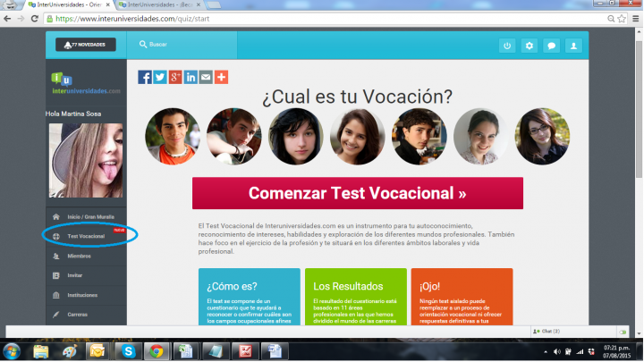This screenshot has width=644, height=362.
Task: Share by email envelope icon
Action: 206,77
